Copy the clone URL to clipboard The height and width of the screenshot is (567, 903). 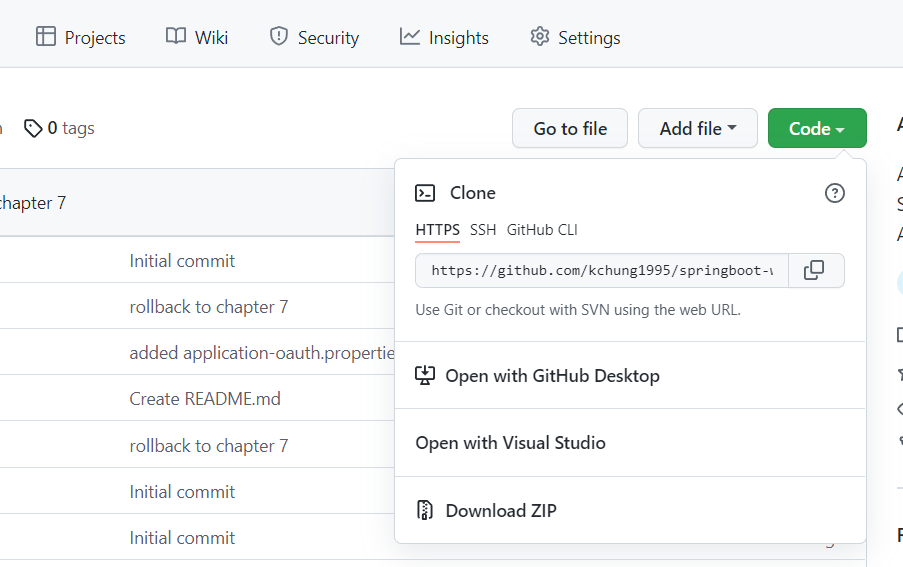coord(815,270)
